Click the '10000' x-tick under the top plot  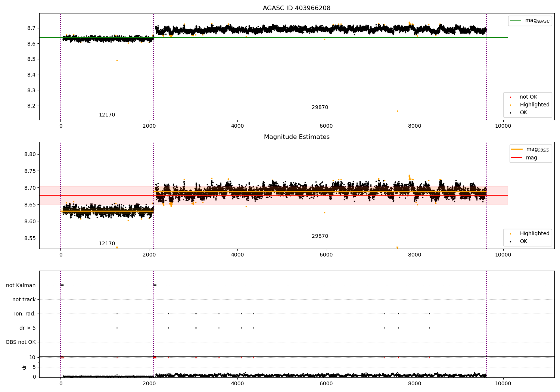[503, 126]
